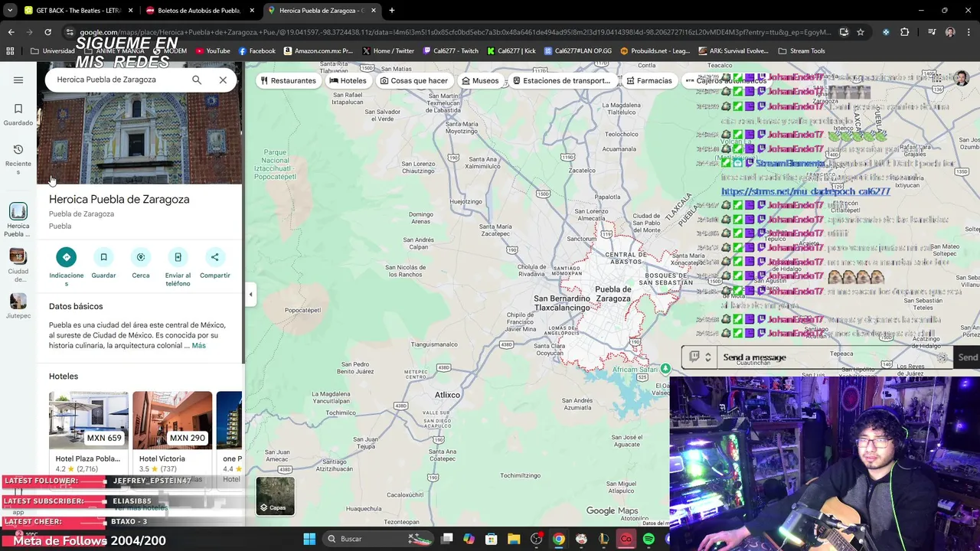
Task: Filter map by Restaurantes chip
Action: click(288, 80)
